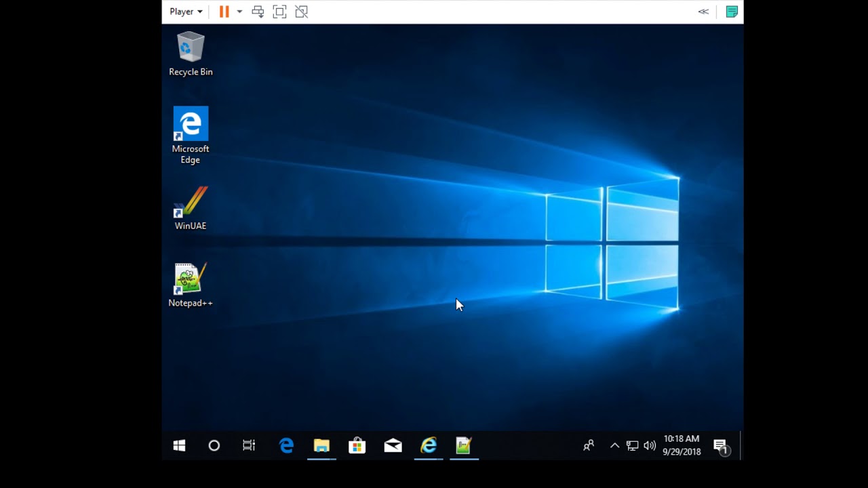Open network status icon in tray

(632, 445)
